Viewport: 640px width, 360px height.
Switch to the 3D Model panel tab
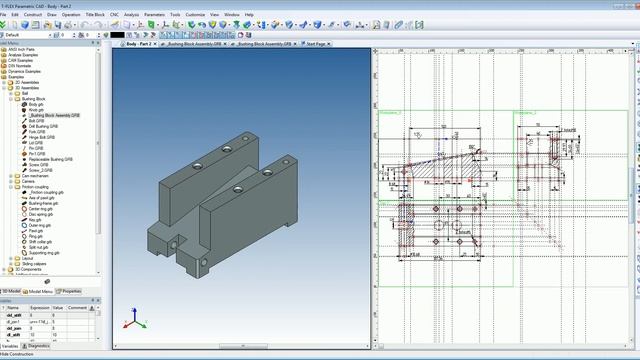pyautogui.click(x=11, y=291)
